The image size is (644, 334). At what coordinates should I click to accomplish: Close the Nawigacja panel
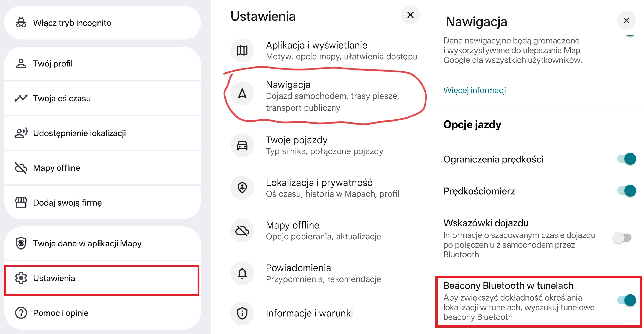626,21
